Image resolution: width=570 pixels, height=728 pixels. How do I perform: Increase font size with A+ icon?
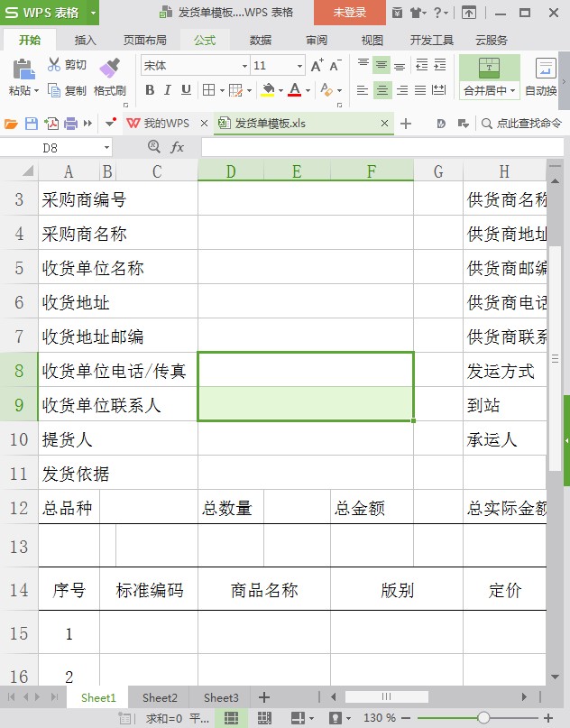(317, 66)
